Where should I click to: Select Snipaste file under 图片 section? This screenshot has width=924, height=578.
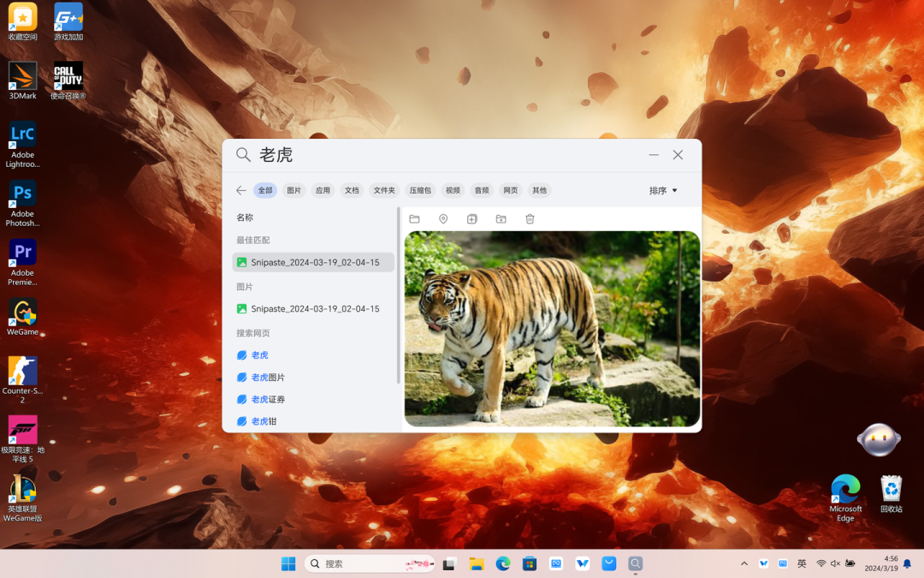313,308
